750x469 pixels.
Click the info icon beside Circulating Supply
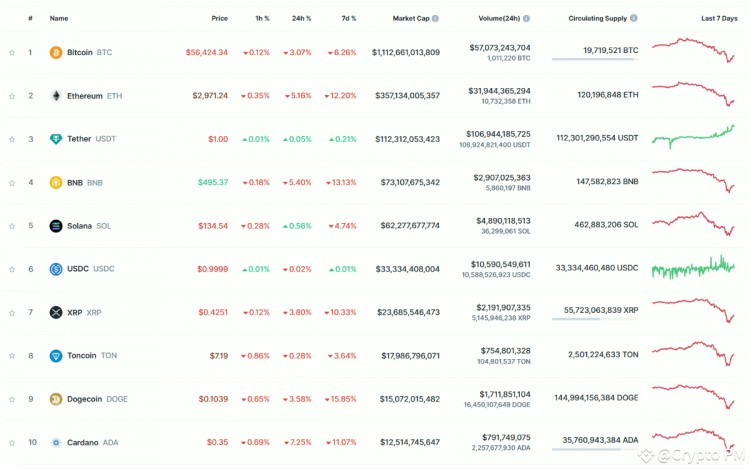(x=634, y=18)
